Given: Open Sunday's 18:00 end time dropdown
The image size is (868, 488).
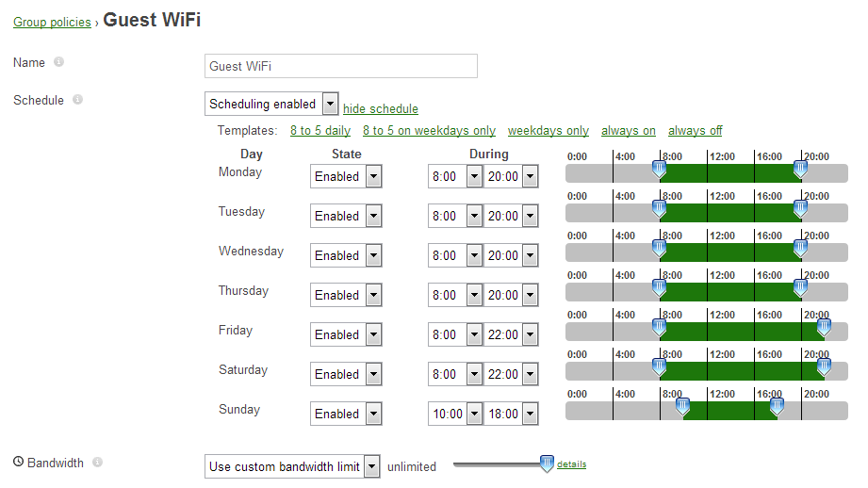Looking at the screenshot, I should (511, 414).
